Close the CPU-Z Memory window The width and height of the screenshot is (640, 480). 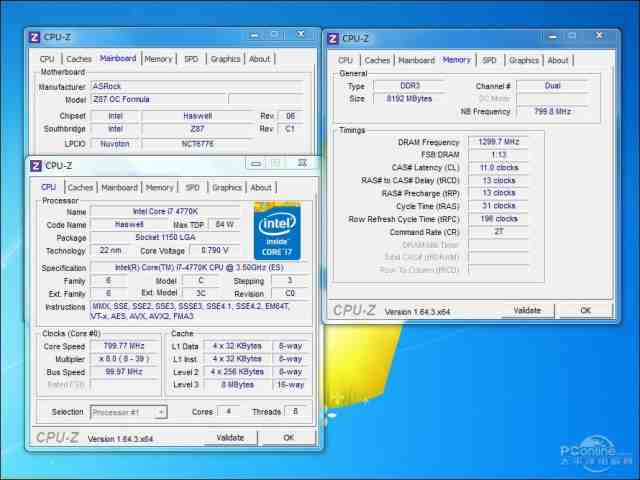599,36
